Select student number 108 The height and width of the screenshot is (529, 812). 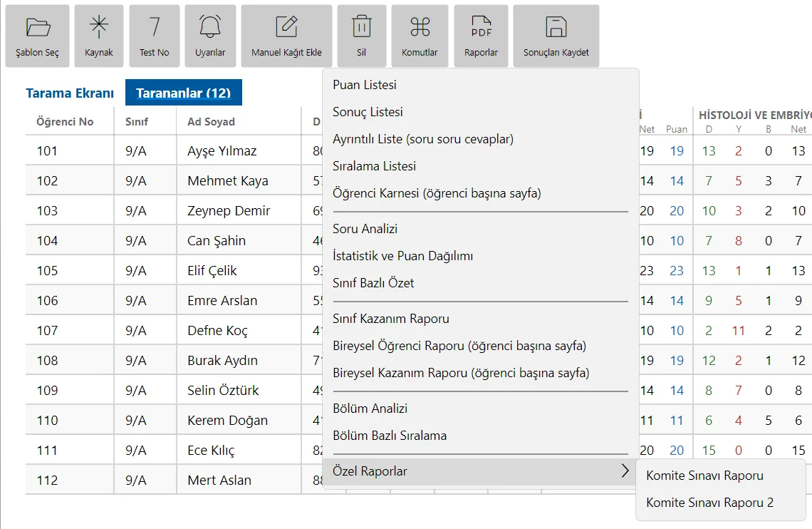(47, 361)
